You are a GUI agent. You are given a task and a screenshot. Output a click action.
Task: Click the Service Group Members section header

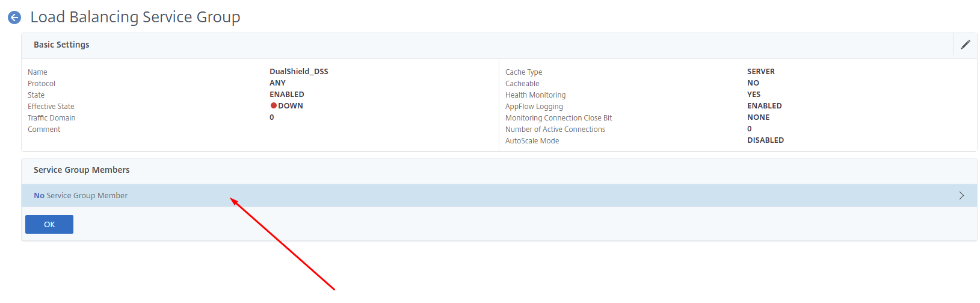click(81, 170)
